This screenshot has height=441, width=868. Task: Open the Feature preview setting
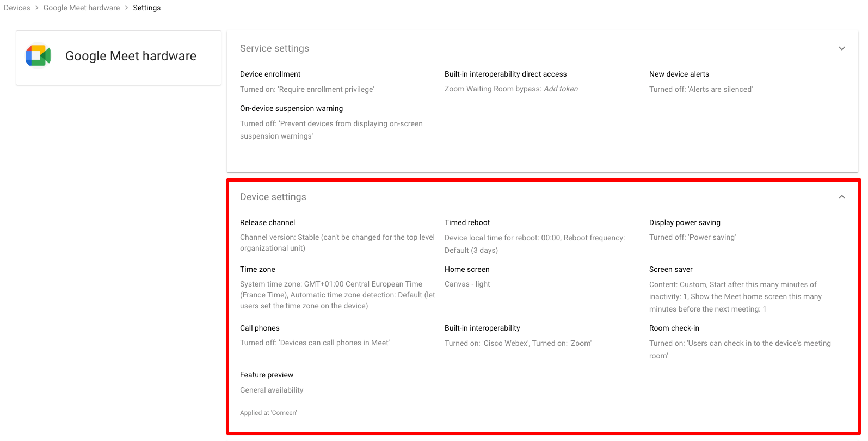(x=267, y=375)
